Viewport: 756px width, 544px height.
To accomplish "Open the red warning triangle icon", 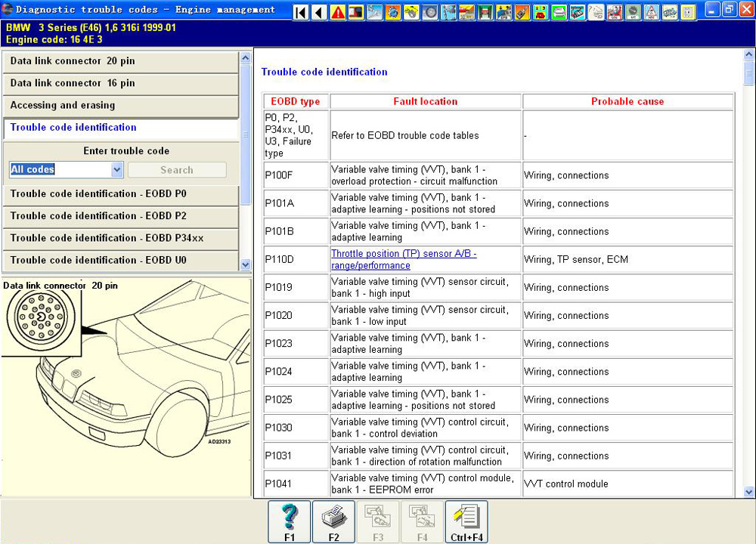I will (337, 12).
